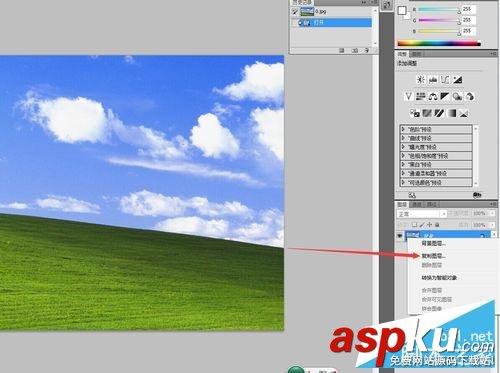Click the G value field showing 255
The width and height of the screenshot is (500, 373).
[468, 20]
